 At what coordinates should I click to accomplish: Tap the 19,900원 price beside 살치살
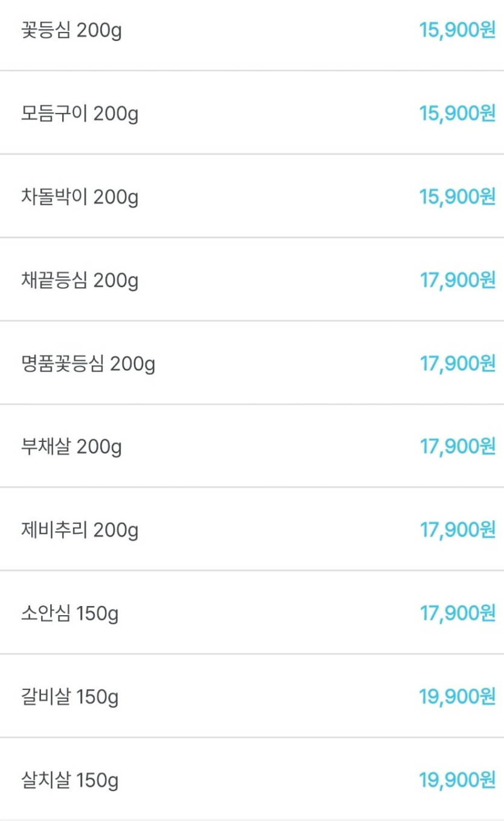click(458, 780)
